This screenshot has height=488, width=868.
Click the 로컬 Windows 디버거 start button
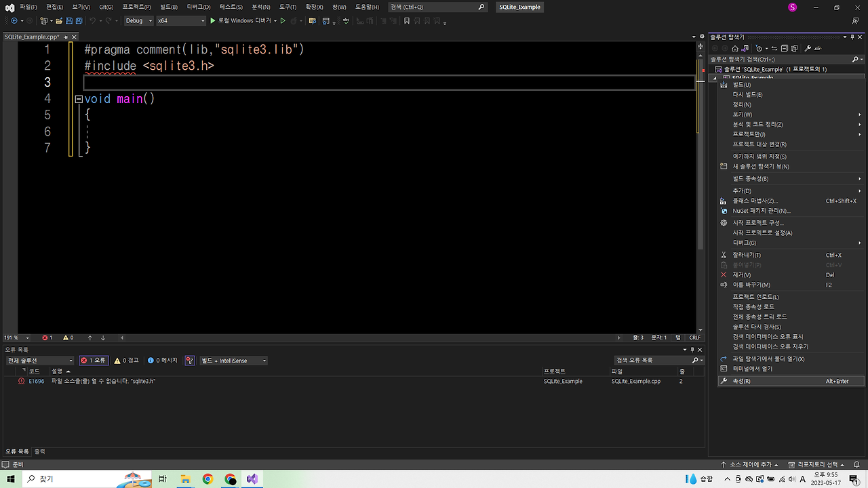pyautogui.click(x=240, y=21)
